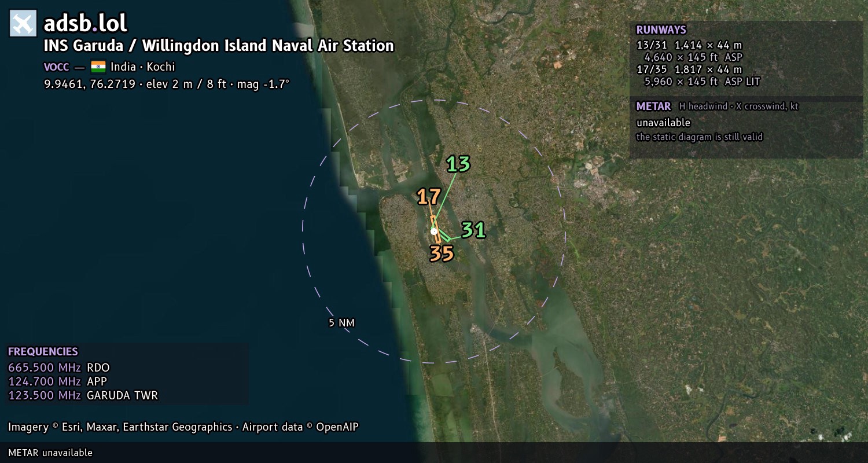Viewport: 868px width, 463px height.
Task: Click the RUNWAYS panel heading
Action: click(x=661, y=30)
